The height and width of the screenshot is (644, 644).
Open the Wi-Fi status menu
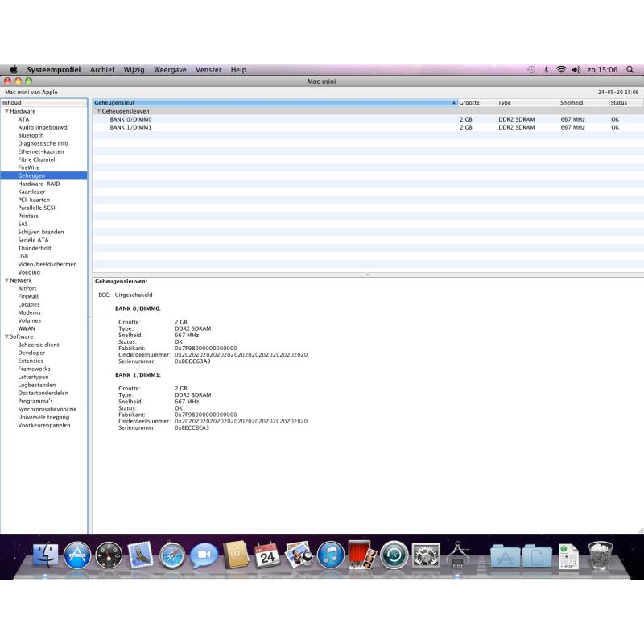[561, 69]
